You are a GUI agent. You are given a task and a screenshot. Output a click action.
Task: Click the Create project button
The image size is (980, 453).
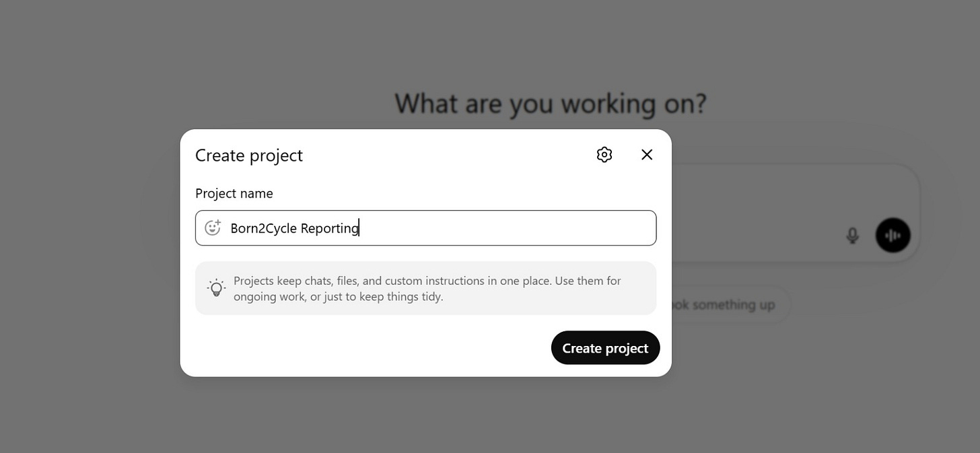(x=605, y=348)
